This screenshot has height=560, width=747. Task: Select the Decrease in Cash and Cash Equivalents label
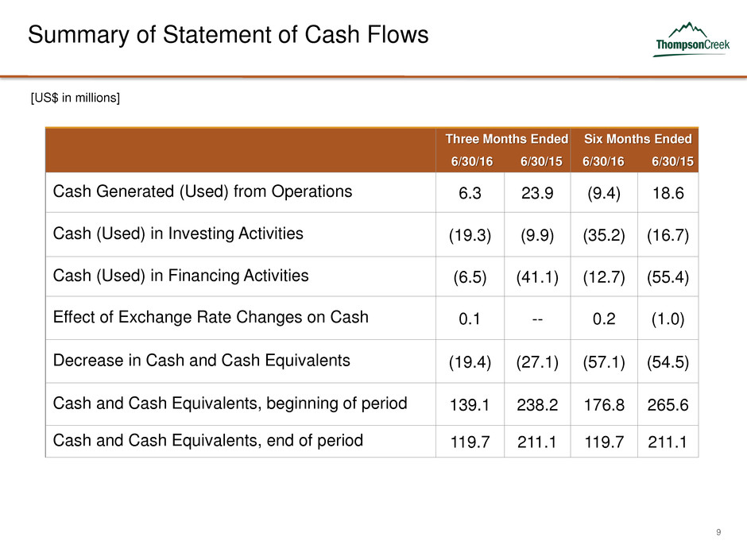(201, 360)
